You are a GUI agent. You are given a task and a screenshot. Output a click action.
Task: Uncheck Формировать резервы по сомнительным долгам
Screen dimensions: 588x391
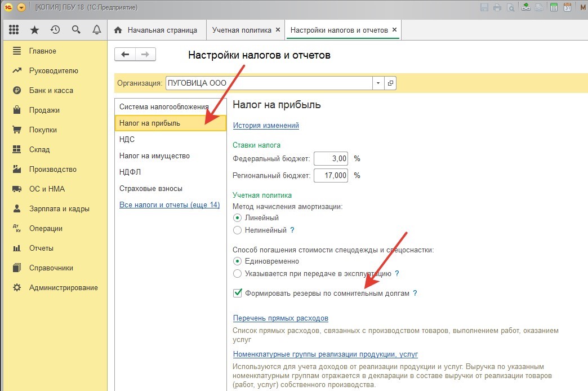tap(238, 293)
